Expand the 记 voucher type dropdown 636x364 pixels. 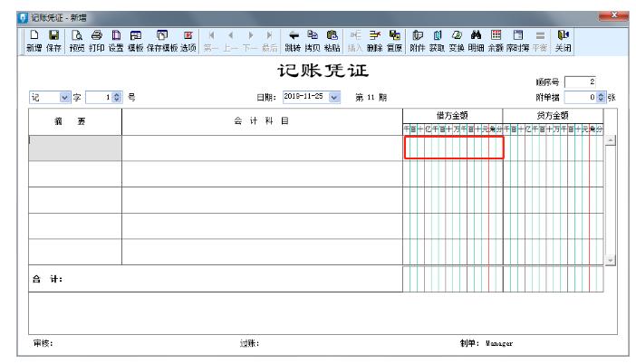(x=63, y=97)
